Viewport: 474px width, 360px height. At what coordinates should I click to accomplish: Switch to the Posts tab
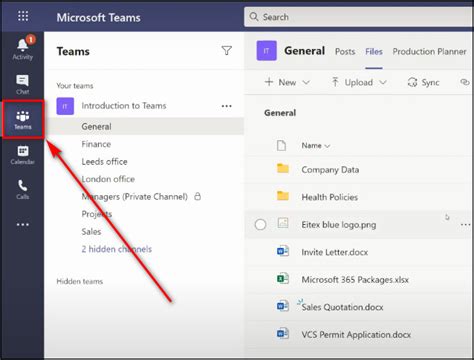click(x=345, y=52)
